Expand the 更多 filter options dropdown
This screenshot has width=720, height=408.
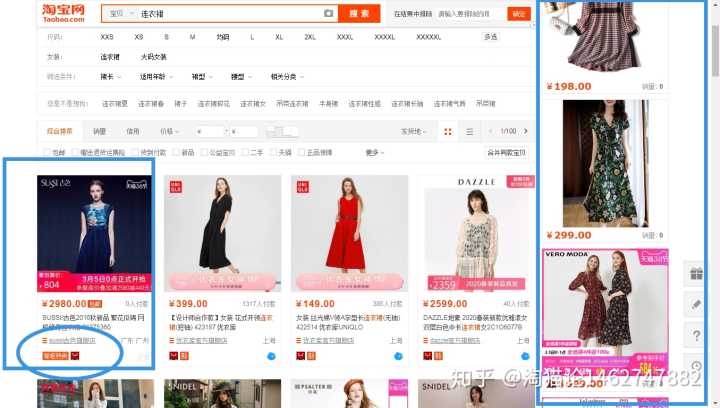(375, 152)
